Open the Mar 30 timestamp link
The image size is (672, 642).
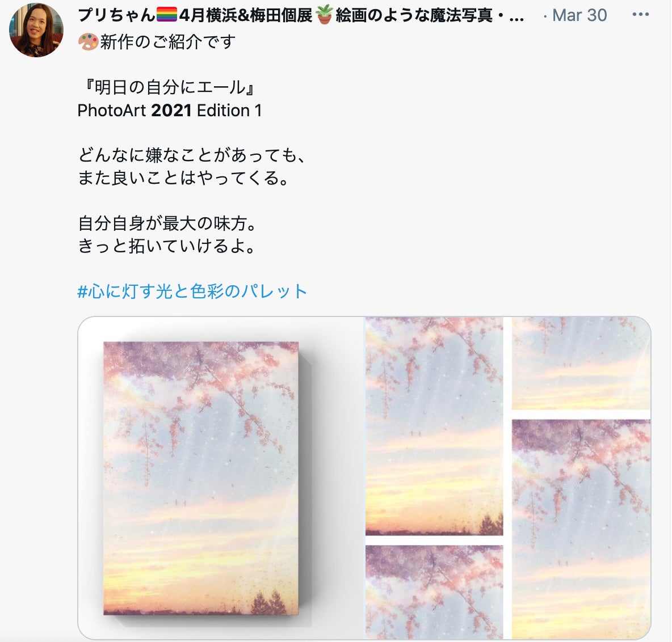(579, 15)
